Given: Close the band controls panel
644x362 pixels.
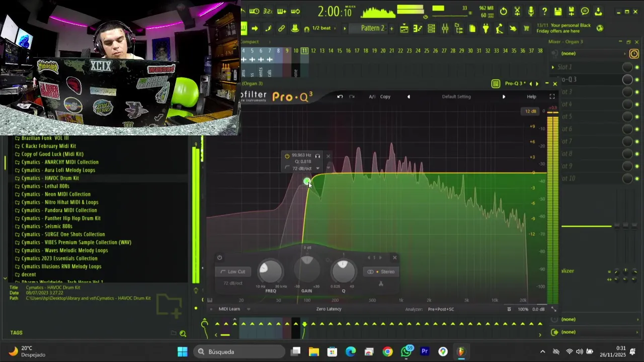Looking at the screenshot, I should pyautogui.click(x=394, y=257).
